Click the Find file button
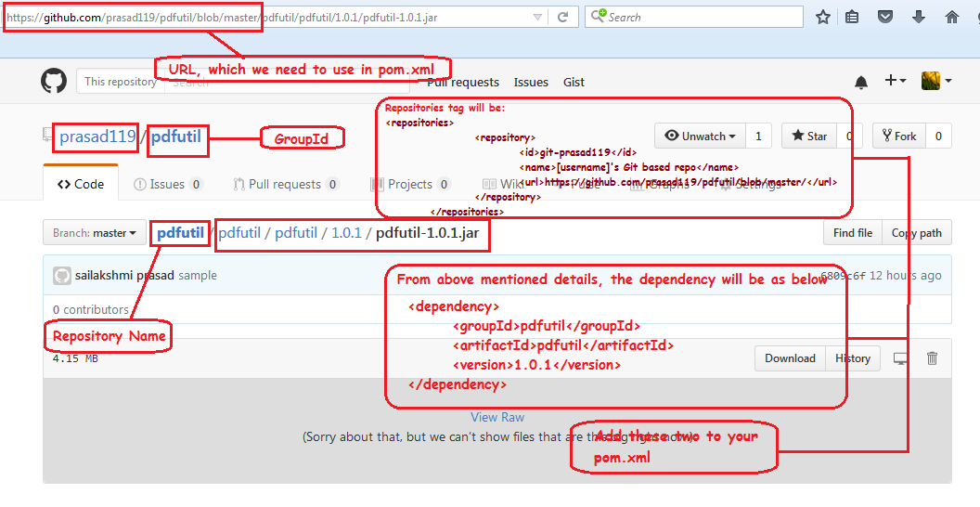Viewport: 980px width, 507px height. click(x=853, y=232)
